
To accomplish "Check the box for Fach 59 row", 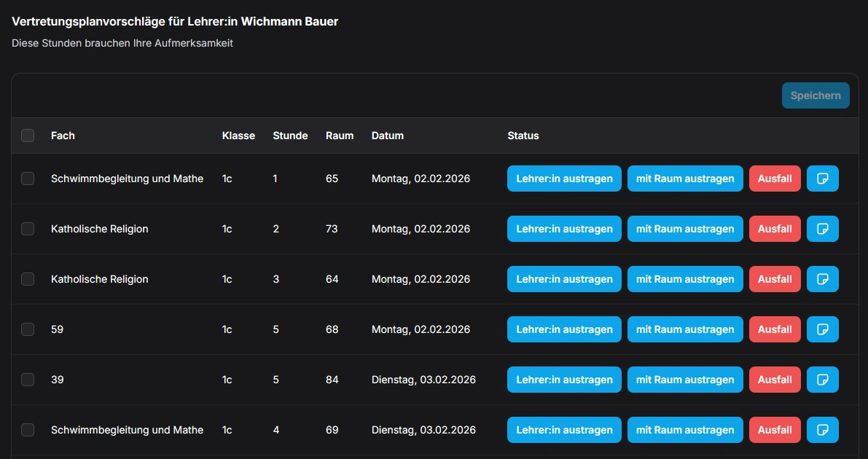I will (x=28, y=329).
